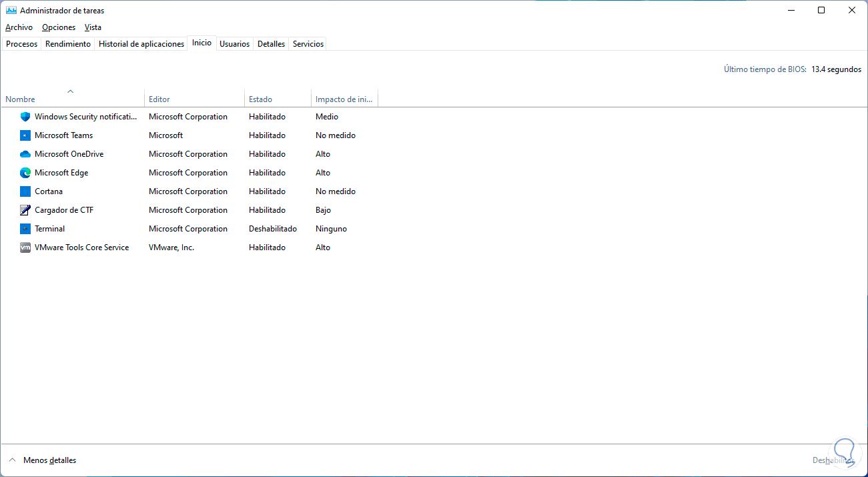The width and height of the screenshot is (868, 477).
Task: Switch to the Usuarios tab
Action: [234, 44]
